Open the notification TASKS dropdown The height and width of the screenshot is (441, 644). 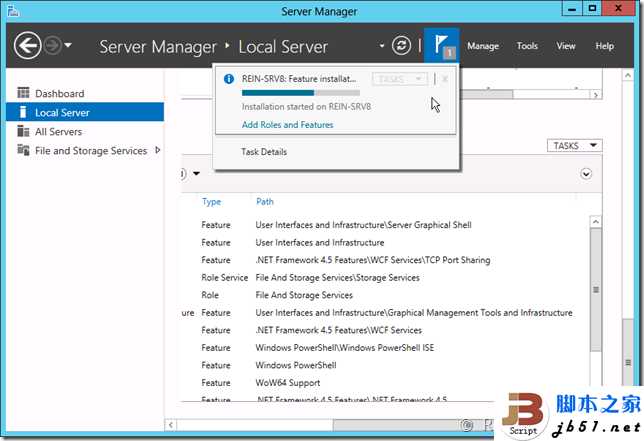[x=399, y=79]
